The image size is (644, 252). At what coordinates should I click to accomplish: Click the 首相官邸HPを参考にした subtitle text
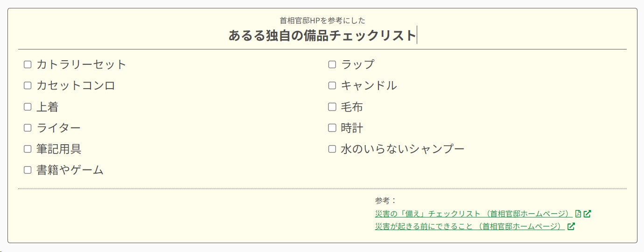coord(322,21)
